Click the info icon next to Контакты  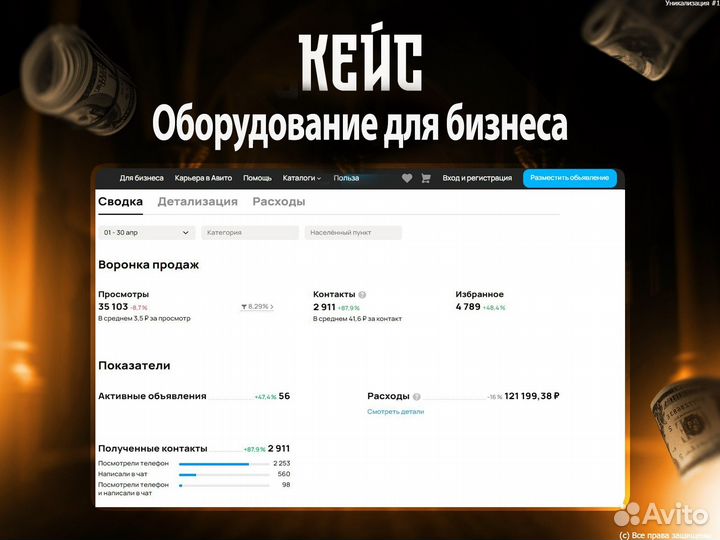click(x=362, y=295)
